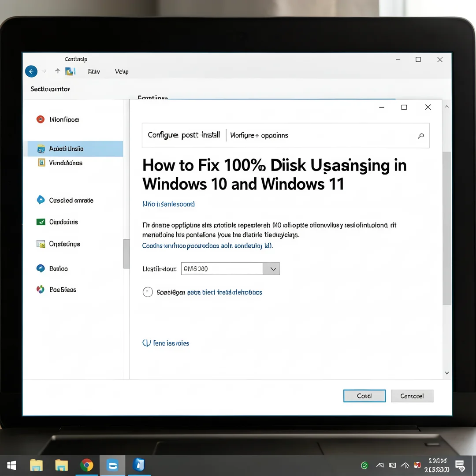Click the blue icon beside Bαrioo

[41, 268]
